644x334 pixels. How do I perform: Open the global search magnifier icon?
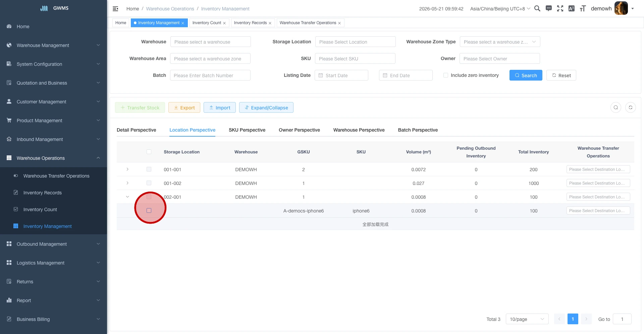point(537,8)
